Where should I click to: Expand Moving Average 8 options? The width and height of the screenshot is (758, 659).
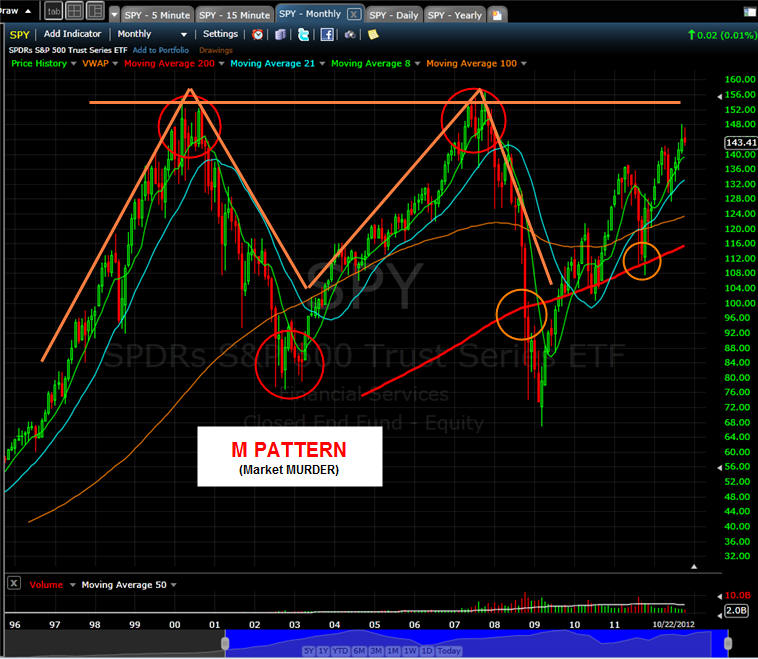(x=417, y=63)
